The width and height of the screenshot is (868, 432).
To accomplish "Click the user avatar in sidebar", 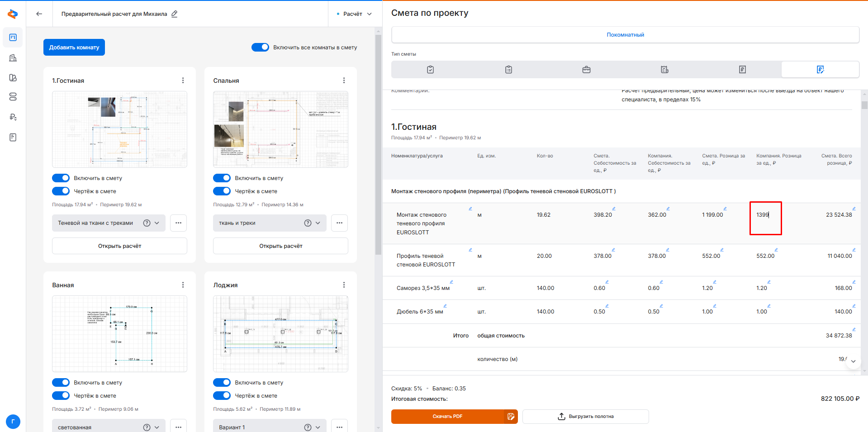I will click(13, 422).
